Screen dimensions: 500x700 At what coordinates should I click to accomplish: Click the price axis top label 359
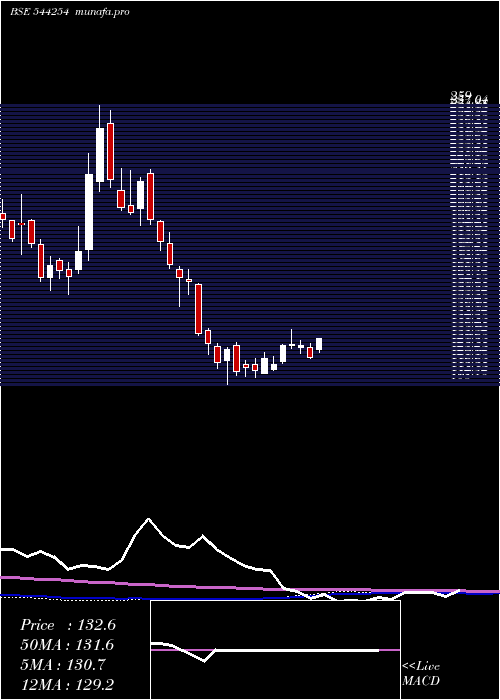pyautogui.click(x=461, y=95)
